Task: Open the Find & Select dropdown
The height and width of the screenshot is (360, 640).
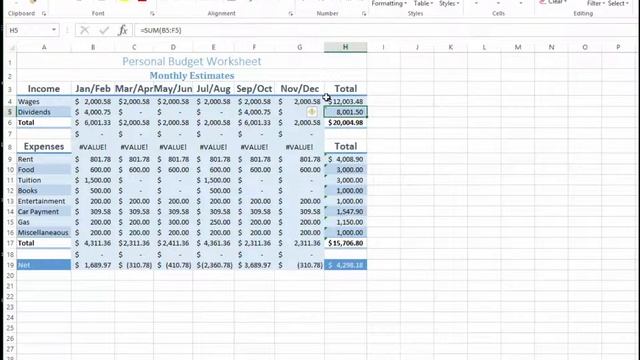Action: coord(618,4)
